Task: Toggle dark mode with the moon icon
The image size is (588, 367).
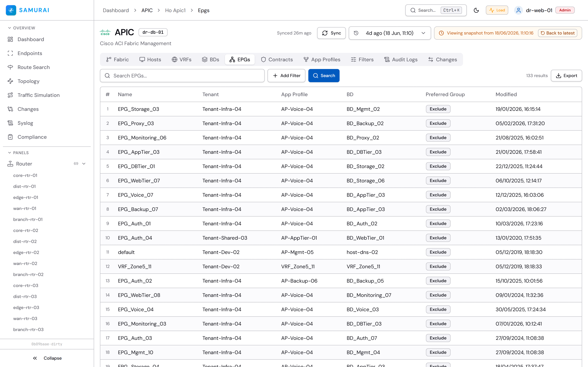Action: click(x=476, y=10)
